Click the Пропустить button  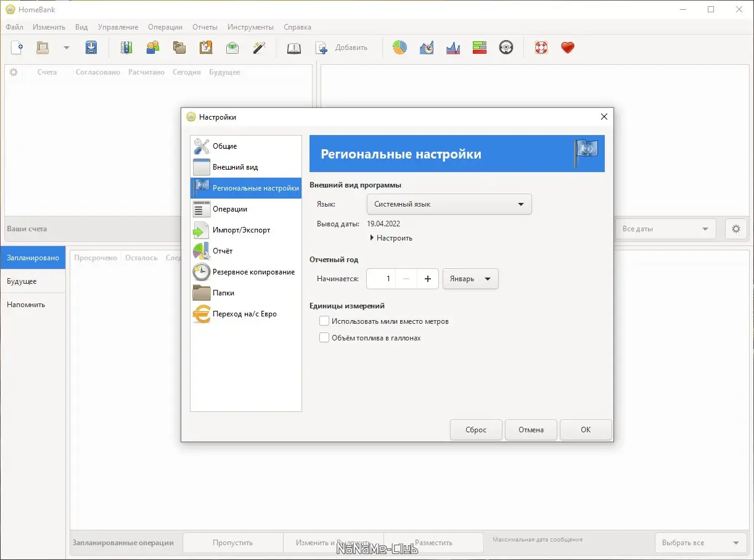pyautogui.click(x=233, y=543)
